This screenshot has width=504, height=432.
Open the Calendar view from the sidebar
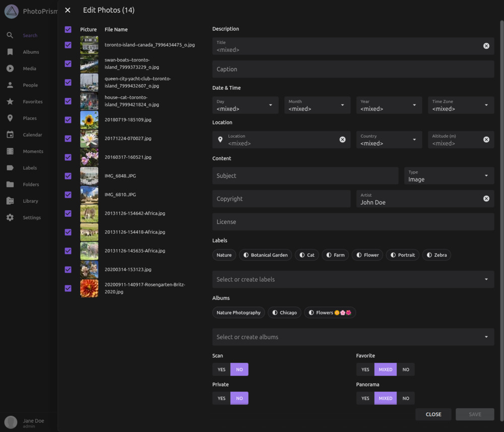coord(11,135)
